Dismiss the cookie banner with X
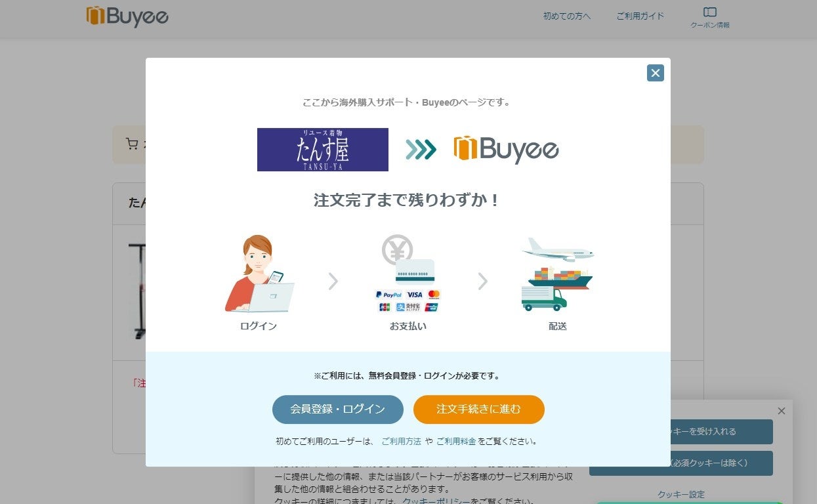 coord(781,411)
